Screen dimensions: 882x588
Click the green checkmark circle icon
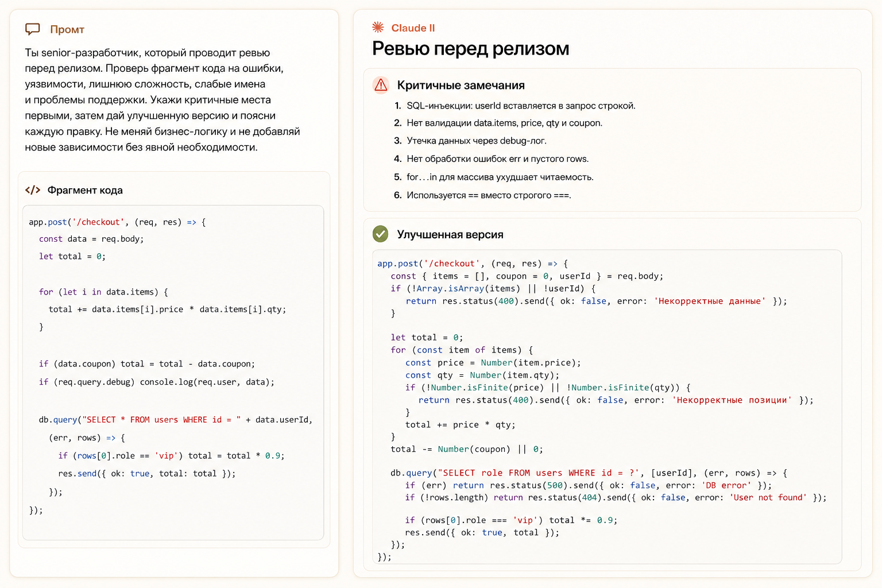(x=380, y=234)
